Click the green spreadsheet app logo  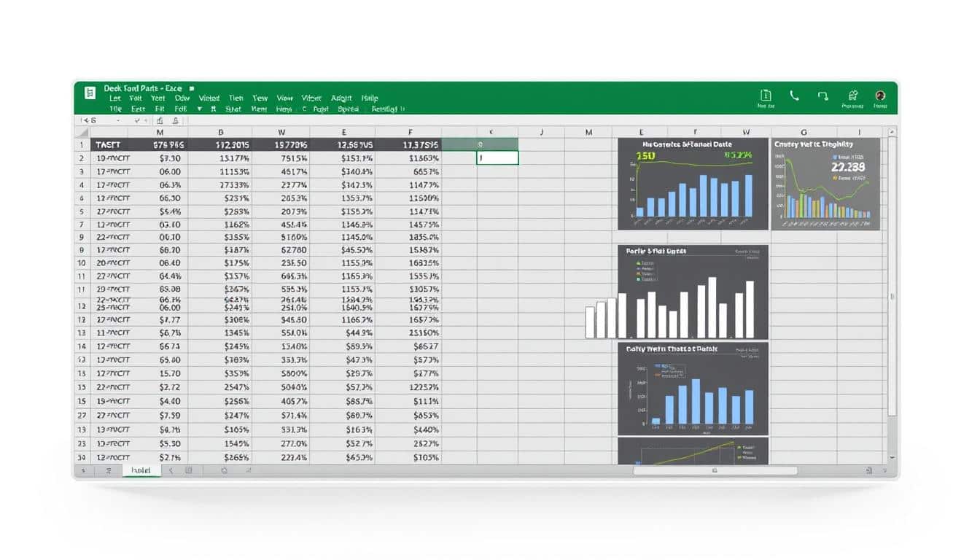90,93
